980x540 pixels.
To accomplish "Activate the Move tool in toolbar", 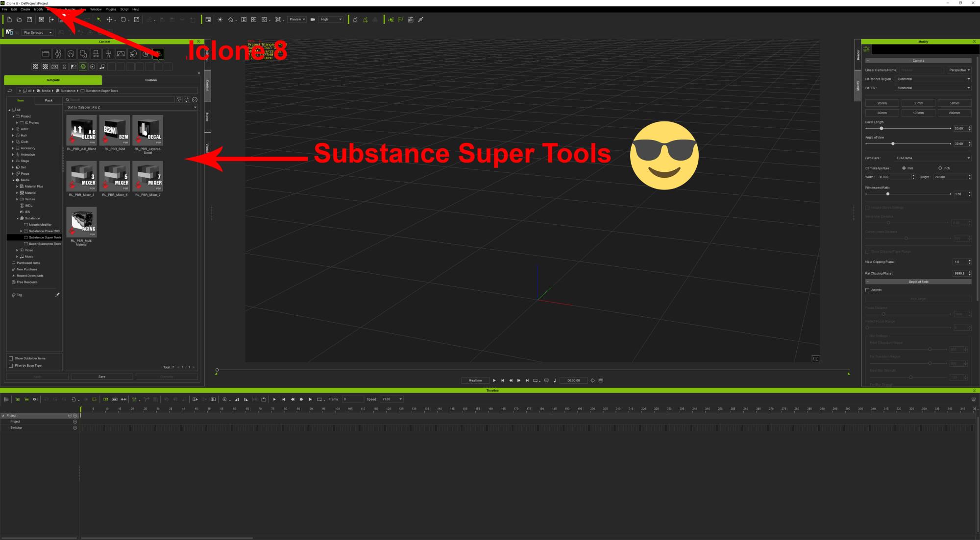I will (x=110, y=20).
